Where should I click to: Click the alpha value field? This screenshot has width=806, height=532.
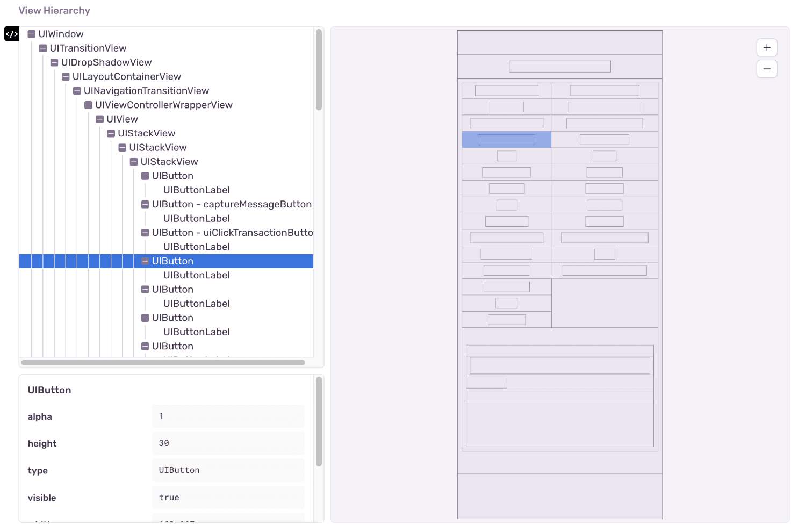pyautogui.click(x=228, y=416)
